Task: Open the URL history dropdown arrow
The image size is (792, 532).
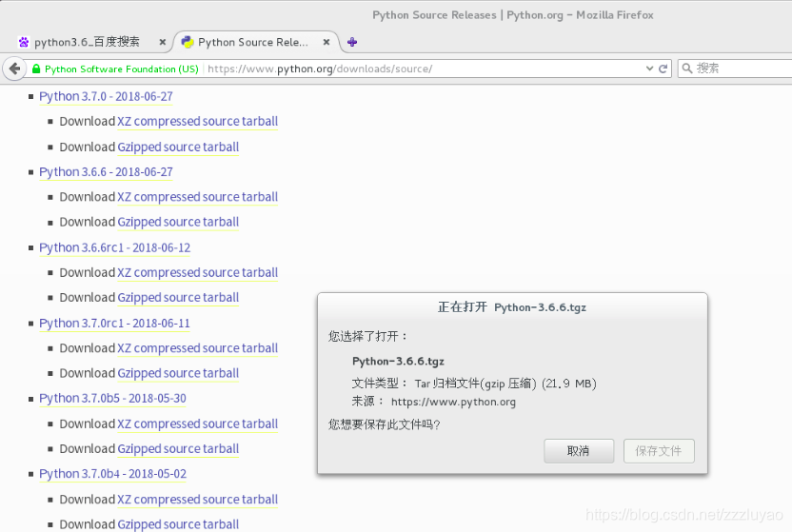Action: 649,69
